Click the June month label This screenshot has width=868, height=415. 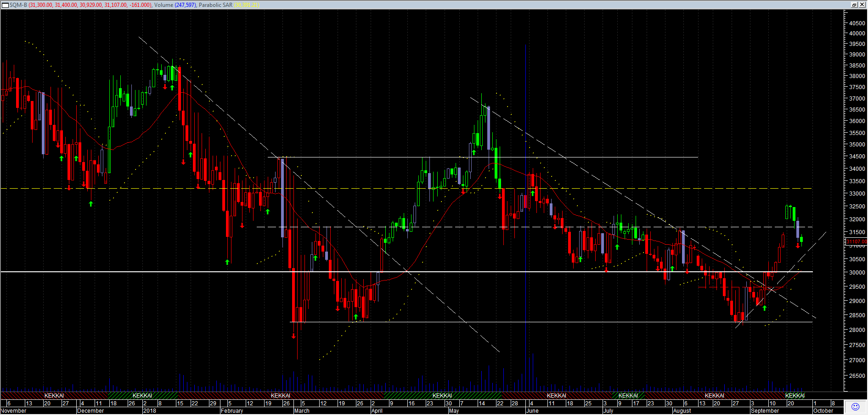pyautogui.click(x=532, y=411)
